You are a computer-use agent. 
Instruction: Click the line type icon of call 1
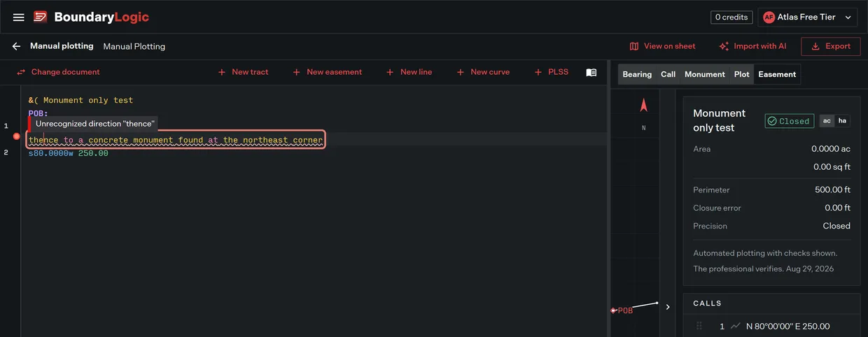click(735, 327)
